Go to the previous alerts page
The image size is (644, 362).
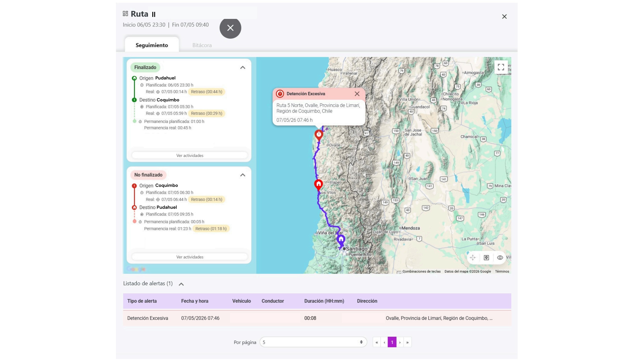click(384, 342)
